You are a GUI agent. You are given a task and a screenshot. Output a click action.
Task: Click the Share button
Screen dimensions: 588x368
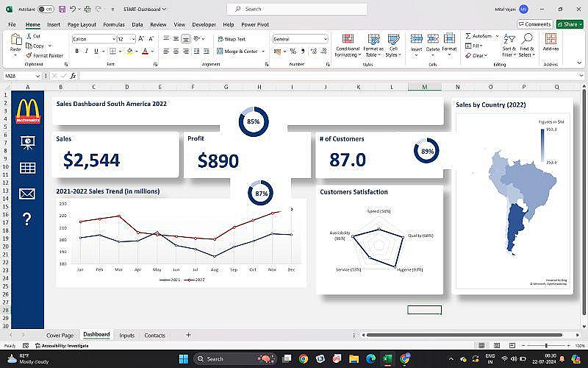coord(570,24)
